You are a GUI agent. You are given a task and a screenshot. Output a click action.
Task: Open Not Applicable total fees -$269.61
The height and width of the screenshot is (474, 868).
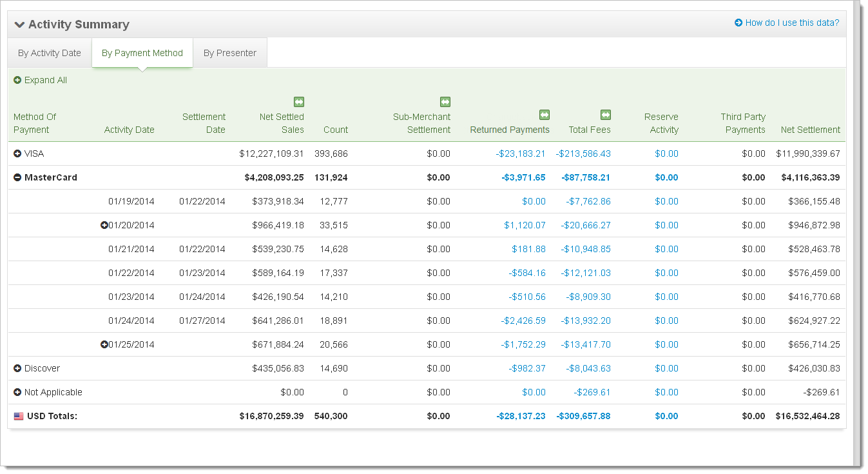[x=592, y=393]
